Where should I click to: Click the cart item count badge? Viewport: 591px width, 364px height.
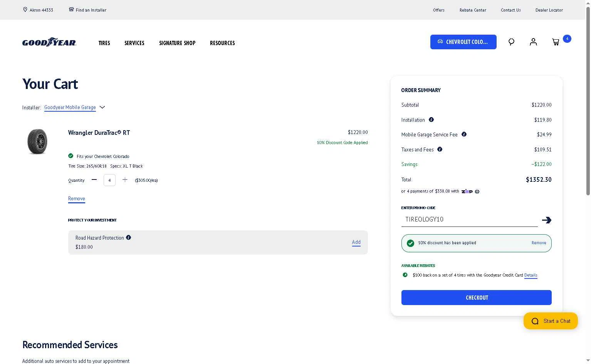(567, 39)
